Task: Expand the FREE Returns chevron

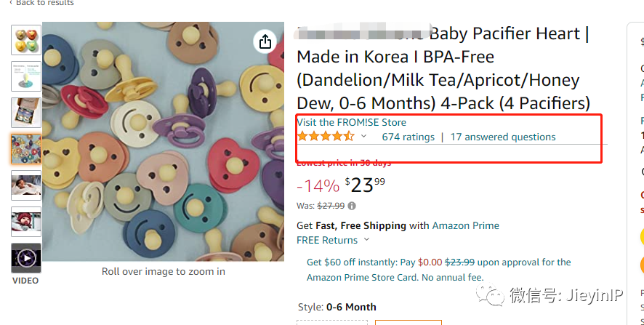Action: pyautogui.click(x=366, y=240)
